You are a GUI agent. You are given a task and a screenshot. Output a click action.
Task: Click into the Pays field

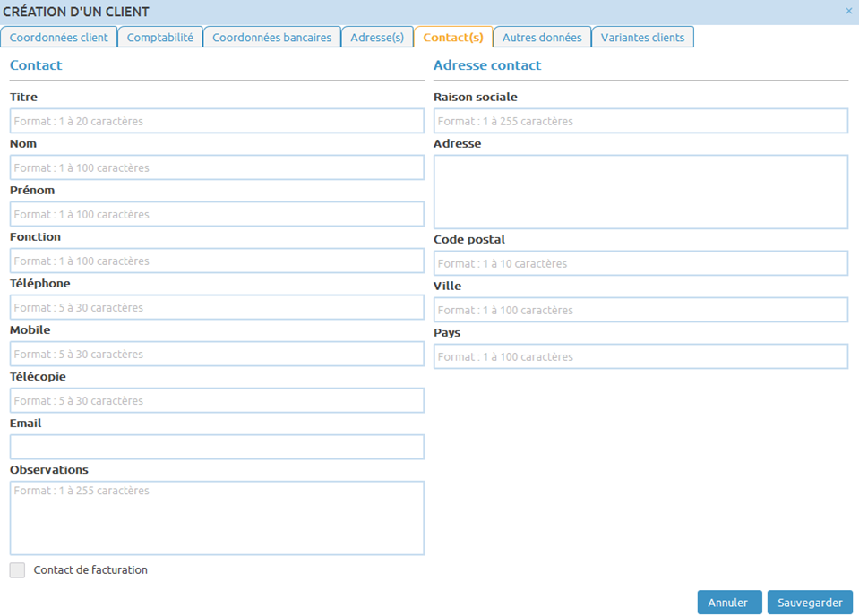[x=640, y=356]
